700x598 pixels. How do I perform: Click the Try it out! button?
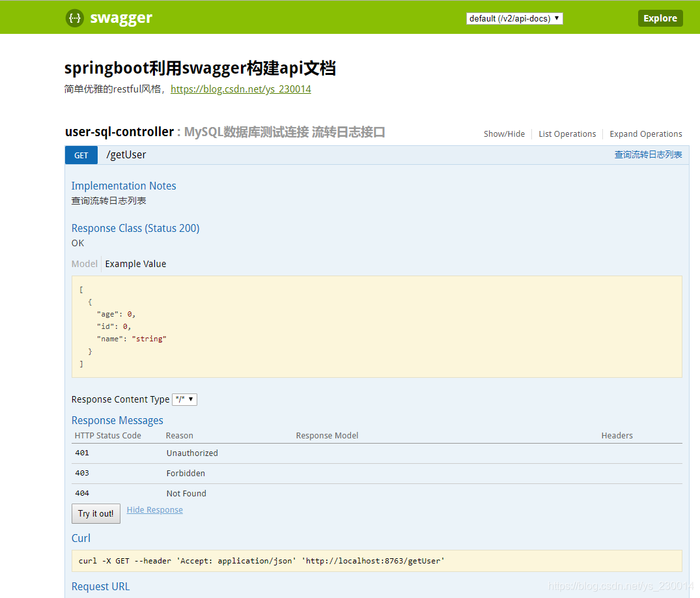(96, 513)
